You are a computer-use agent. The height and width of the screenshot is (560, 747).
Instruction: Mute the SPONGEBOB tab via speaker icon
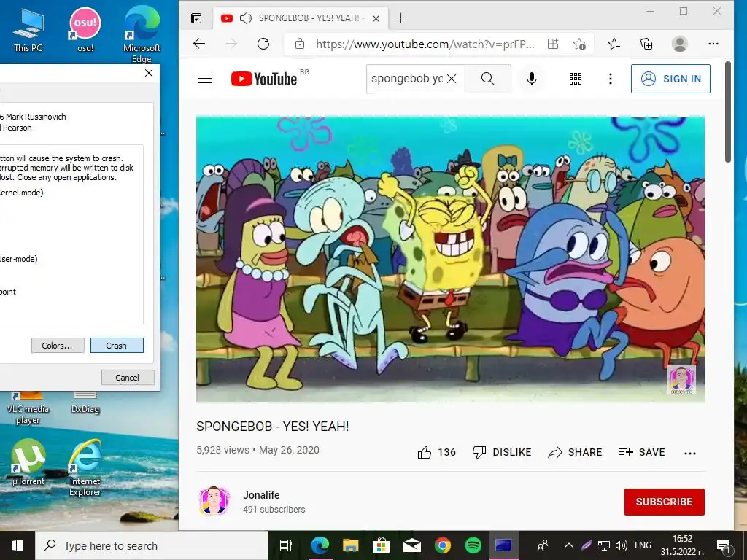245,18
